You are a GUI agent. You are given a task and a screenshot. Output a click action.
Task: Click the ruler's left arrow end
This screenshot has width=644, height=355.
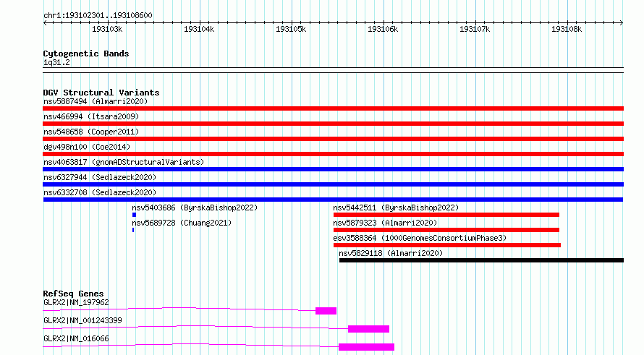coord(45,23)
